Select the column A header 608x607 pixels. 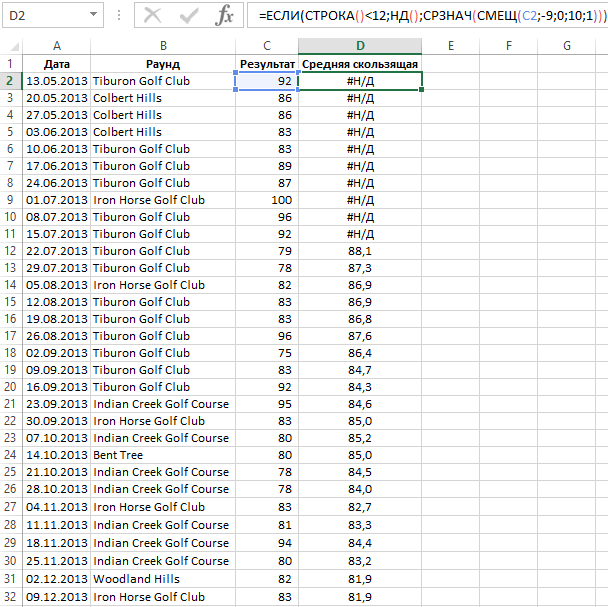(56, 46)
